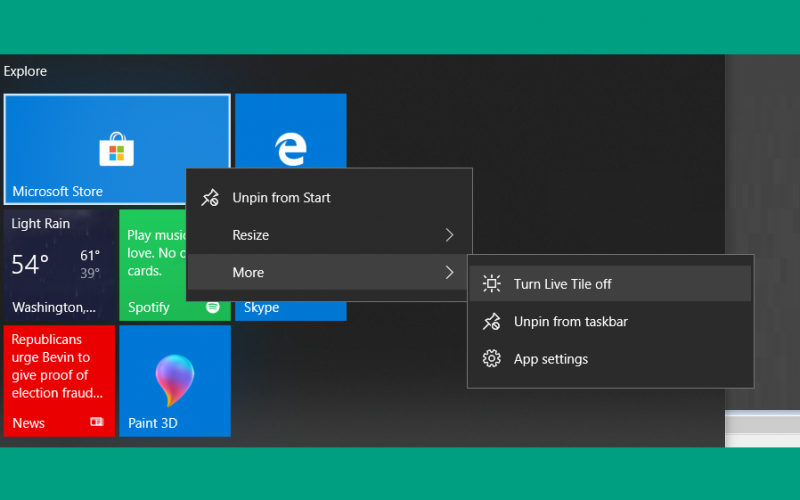Viewport: 800px width, 500px height.
Task: Click the 'Paint 3D' tile label
Action: pos(153,423)
